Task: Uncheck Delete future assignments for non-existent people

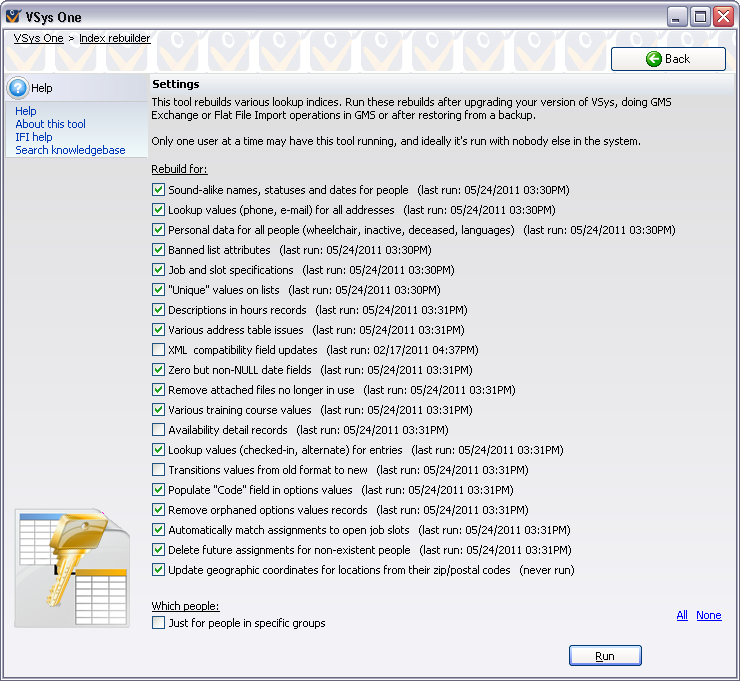Action: pos(158,550)
